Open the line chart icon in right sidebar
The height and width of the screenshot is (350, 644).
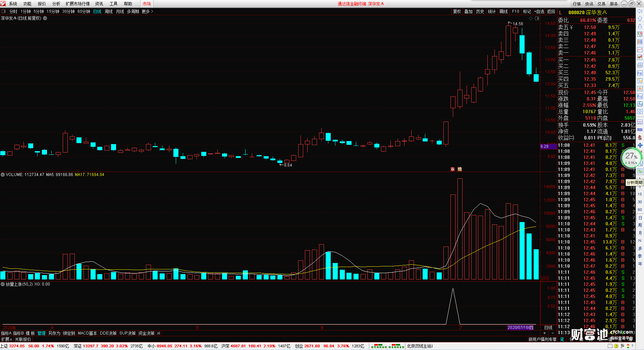tap(640, 50)
